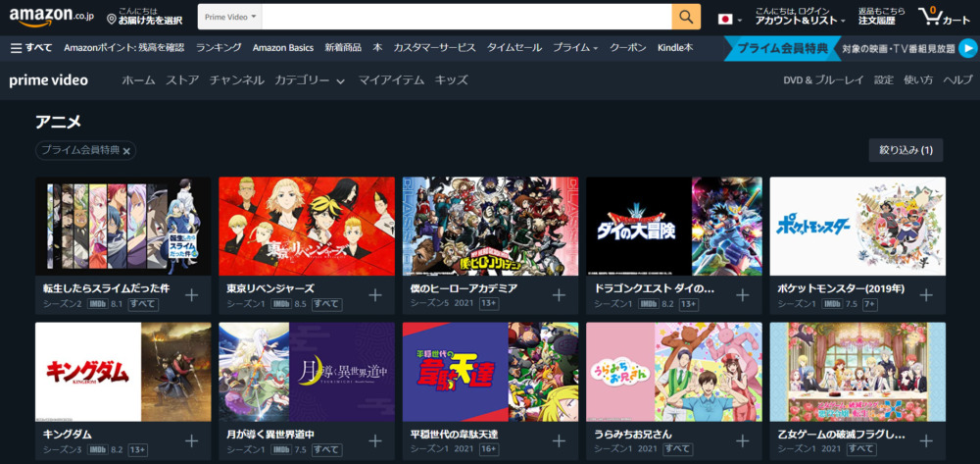Open the ポケットモンスター thumbnail
This screenshot has width=980, height=464.
click(857, 227)
